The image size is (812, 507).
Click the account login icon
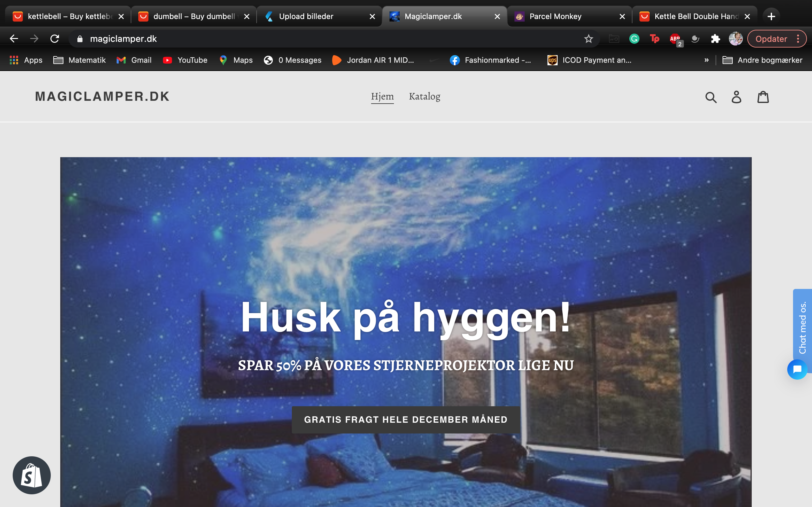click(x=736, y=97)
